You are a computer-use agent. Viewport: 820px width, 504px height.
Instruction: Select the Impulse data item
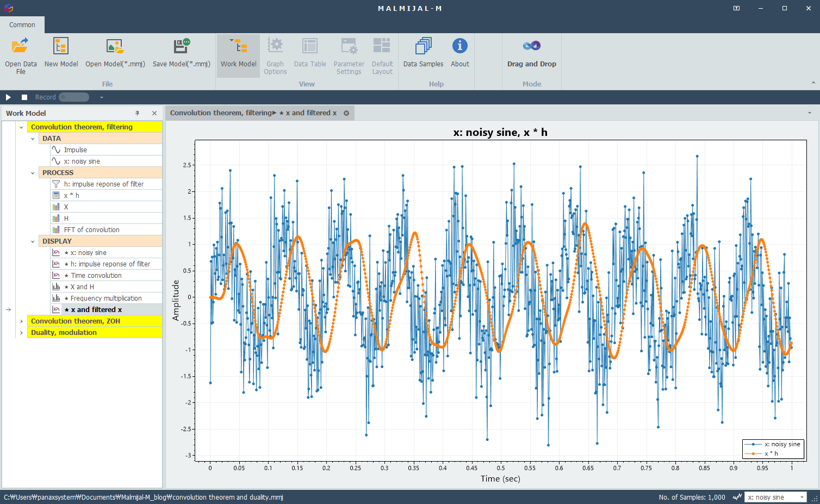(106, 150)
